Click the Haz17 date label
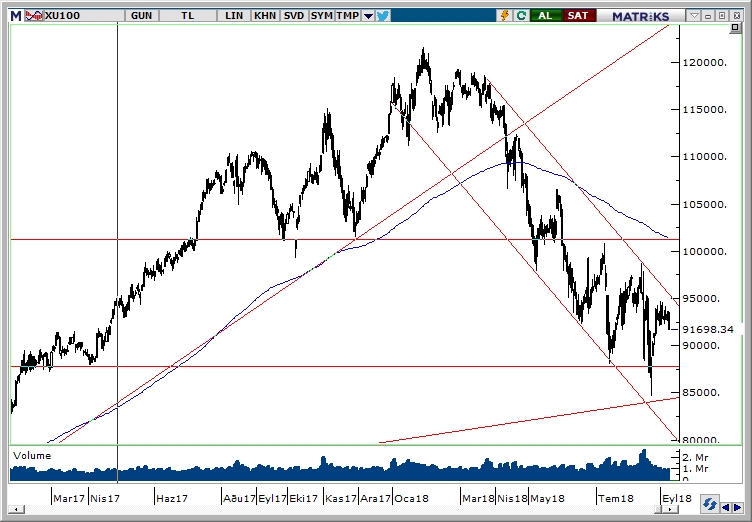 (172, 498)
